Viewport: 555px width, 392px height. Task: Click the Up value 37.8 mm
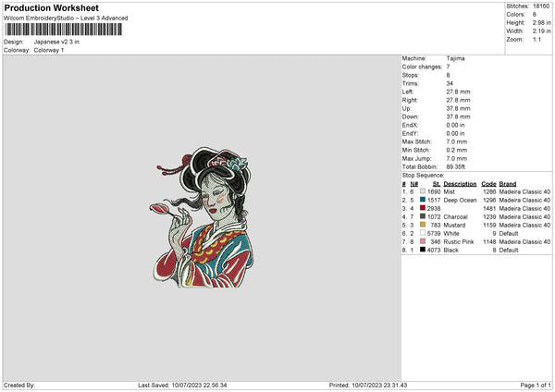click(459, 108)
